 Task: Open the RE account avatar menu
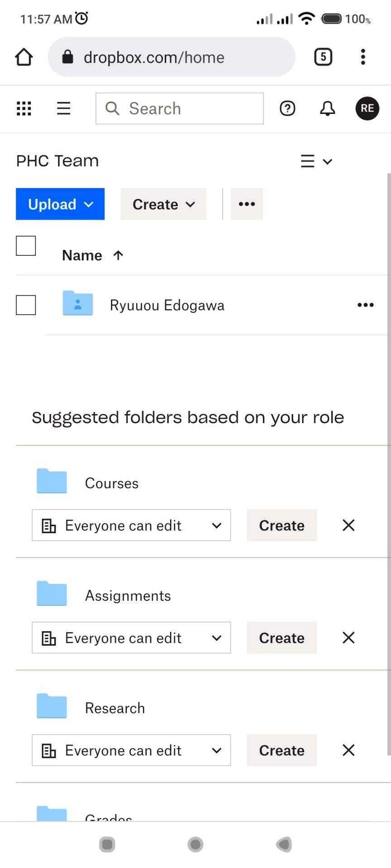coord(367,108)
